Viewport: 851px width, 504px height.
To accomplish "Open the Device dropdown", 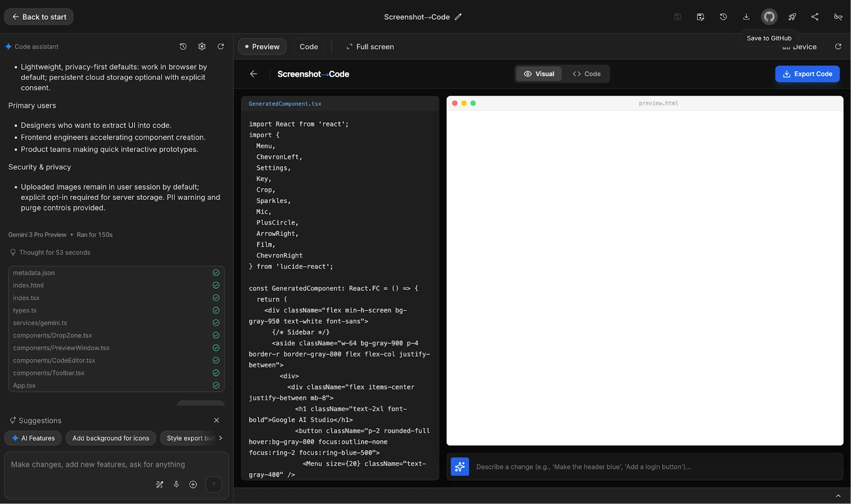I will coord(800,47).
